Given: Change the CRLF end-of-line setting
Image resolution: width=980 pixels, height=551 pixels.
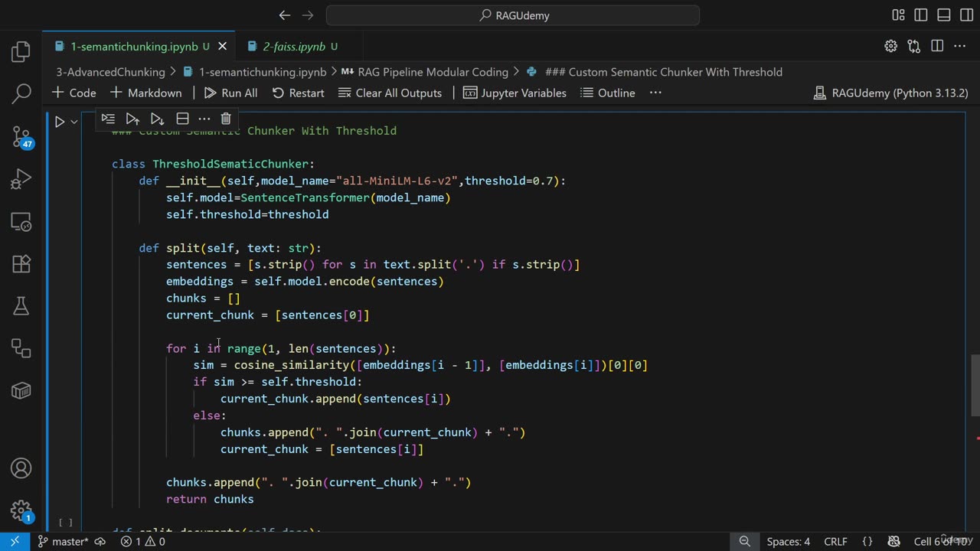Looking at the screenshot, I should [835, 541].
